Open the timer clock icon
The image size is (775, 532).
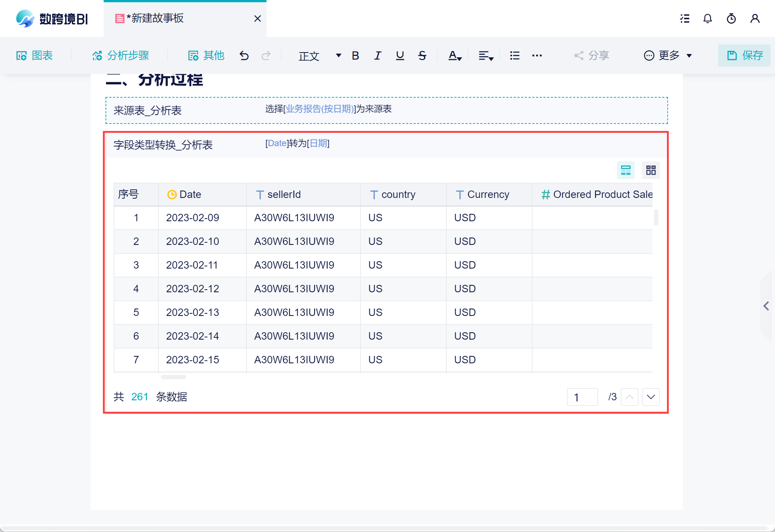tap(731, 18)
